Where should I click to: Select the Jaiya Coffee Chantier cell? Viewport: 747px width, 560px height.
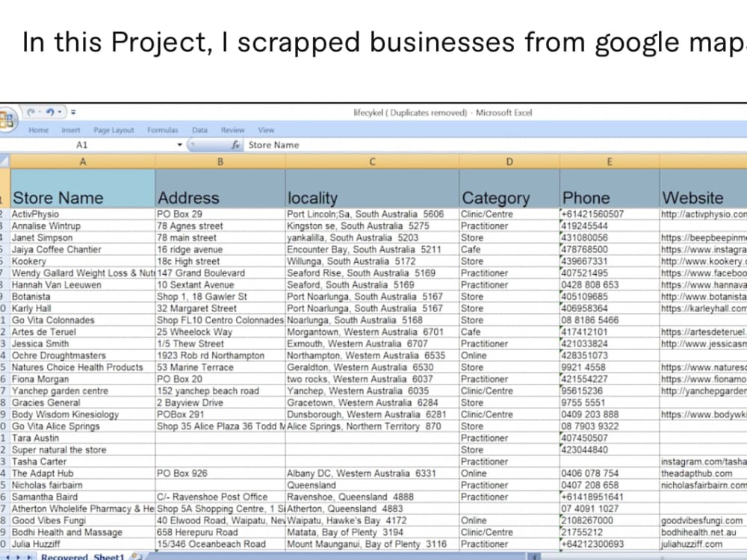coord(83,249)
